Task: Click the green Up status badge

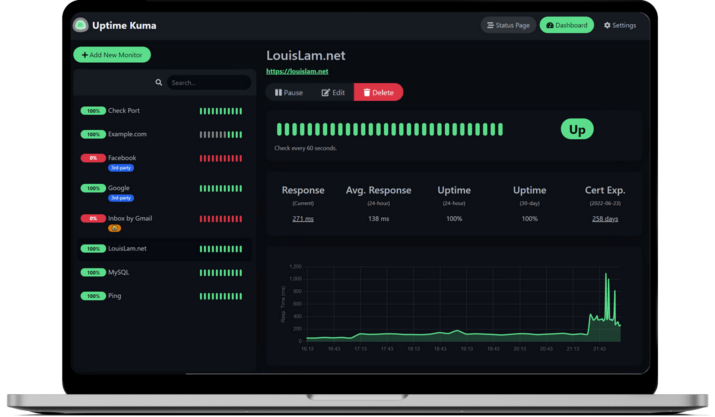Action: 577,129
